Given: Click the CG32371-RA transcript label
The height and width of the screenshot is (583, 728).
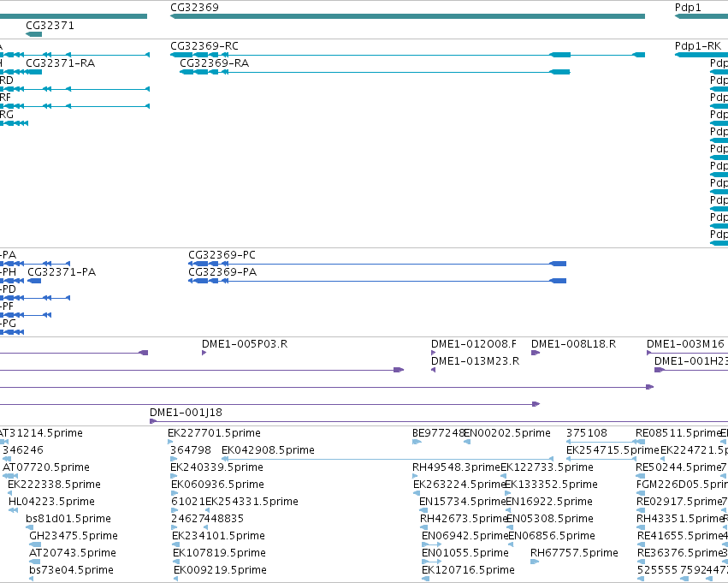Looking at the screenshot, I should point(61,63).
